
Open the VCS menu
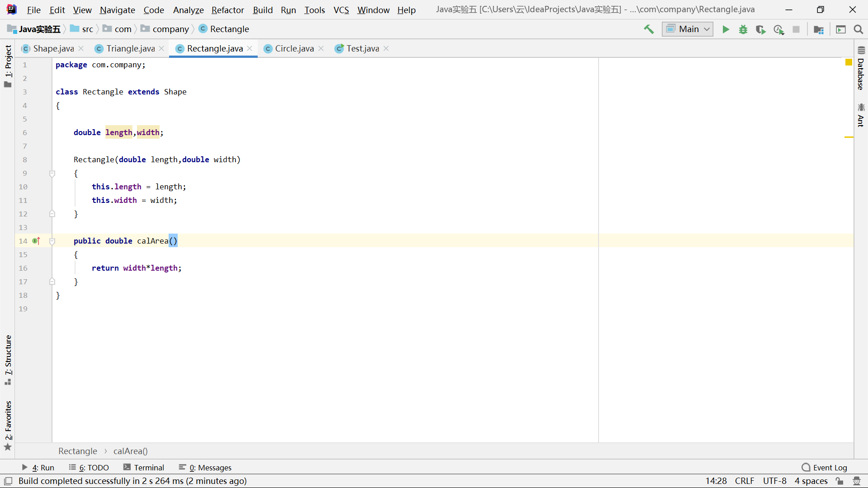341,10
